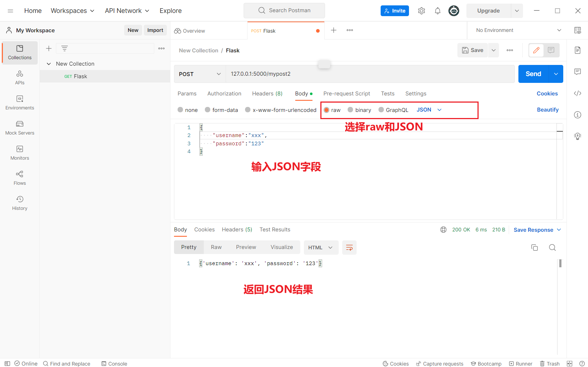Open the request Cookies link
This screenshot has width=588, height=367.
click(547, 94)
